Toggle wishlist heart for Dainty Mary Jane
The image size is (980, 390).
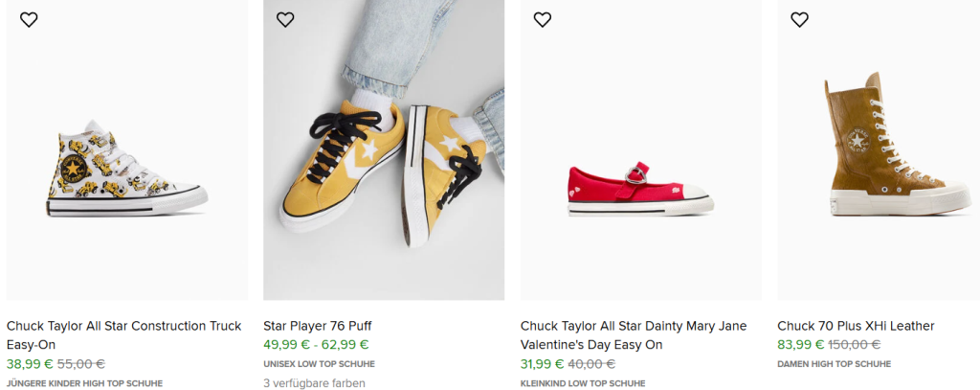[x=543, y=20]
